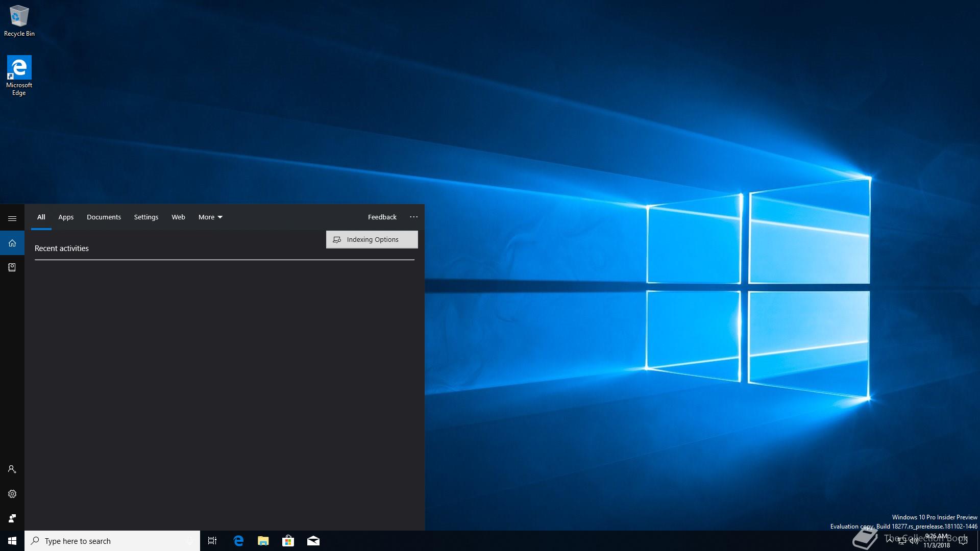Open search Settings gear in sidebar
Screen dimensions: 980x551
12,494
